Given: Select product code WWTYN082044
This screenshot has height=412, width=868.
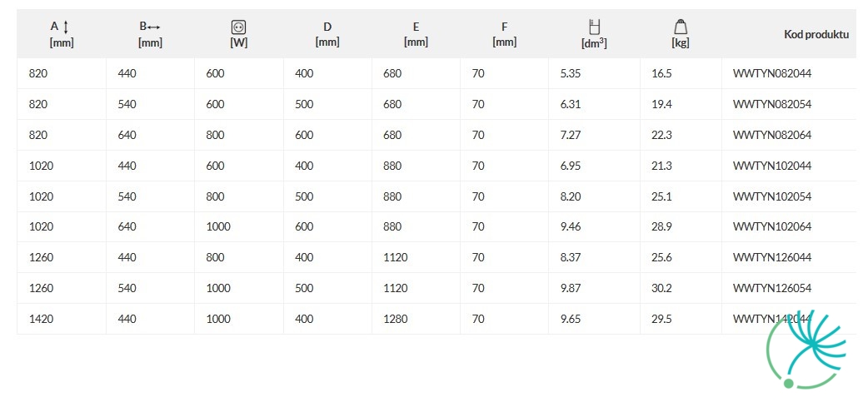Looking at the screenshot, I should (771, 73).
